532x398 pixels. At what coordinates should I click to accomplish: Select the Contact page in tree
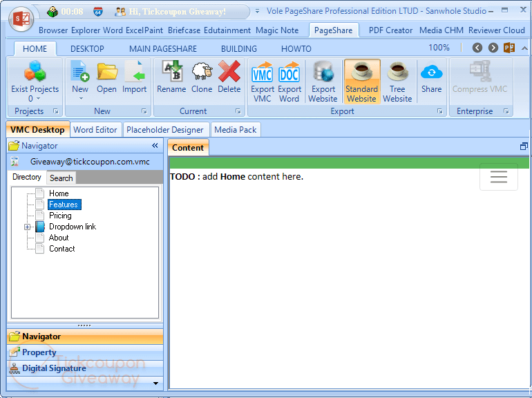coord(61,249)
